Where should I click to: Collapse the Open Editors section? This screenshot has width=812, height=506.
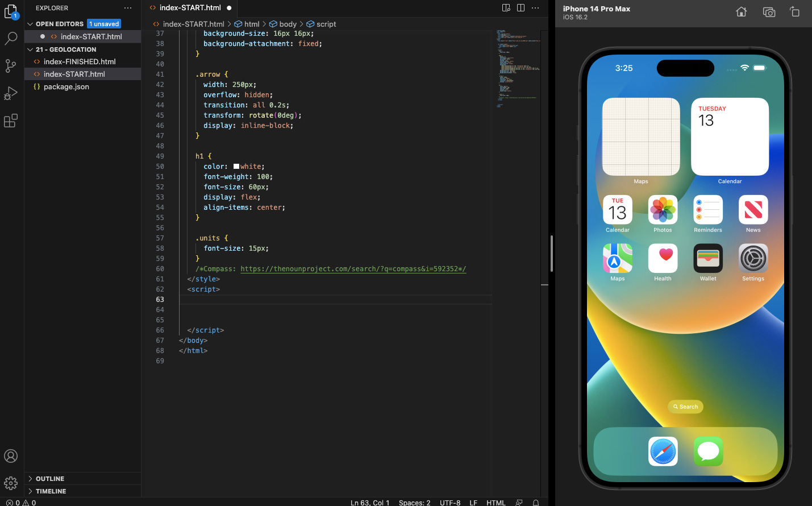tap(30, 24)
